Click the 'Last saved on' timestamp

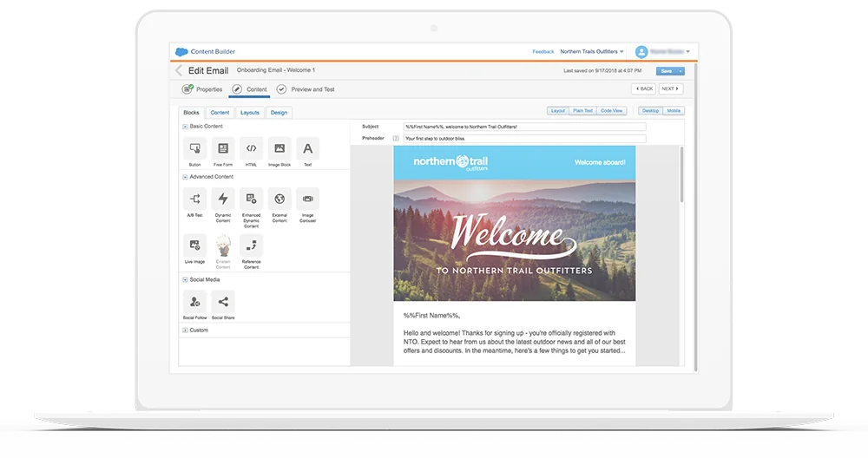(x=602, y=71)
